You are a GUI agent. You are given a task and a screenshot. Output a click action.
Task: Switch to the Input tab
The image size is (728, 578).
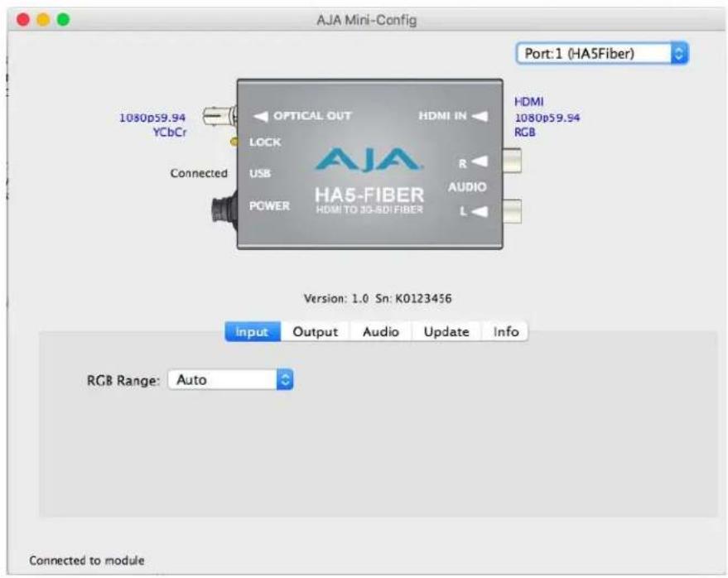click(253, 331)
